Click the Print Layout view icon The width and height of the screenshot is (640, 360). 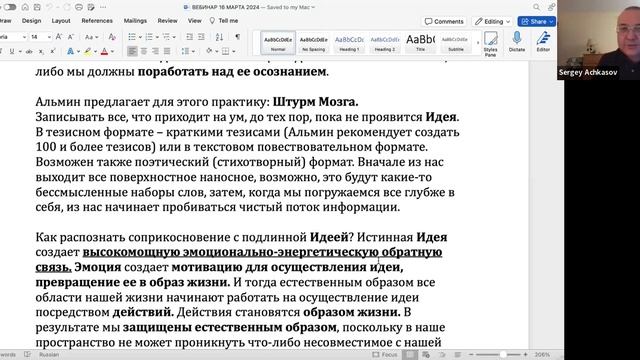point(410,355)
